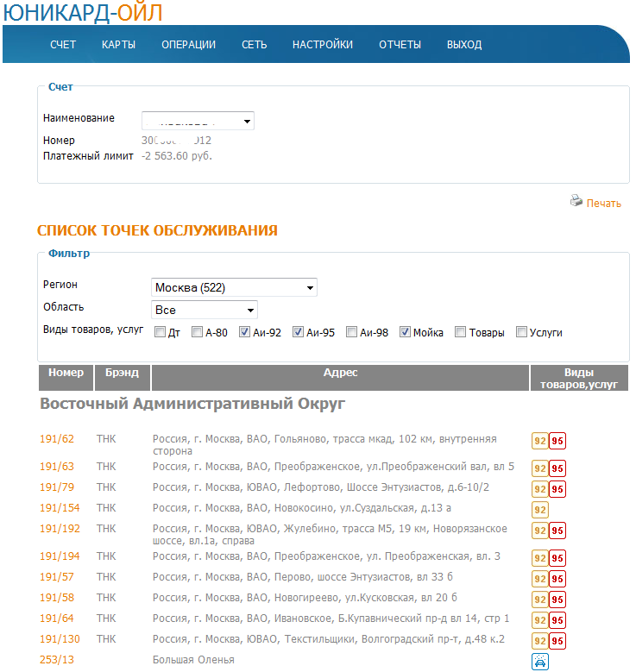
Task: Open the account Наименование dropdown
Action: pos(198,122)
